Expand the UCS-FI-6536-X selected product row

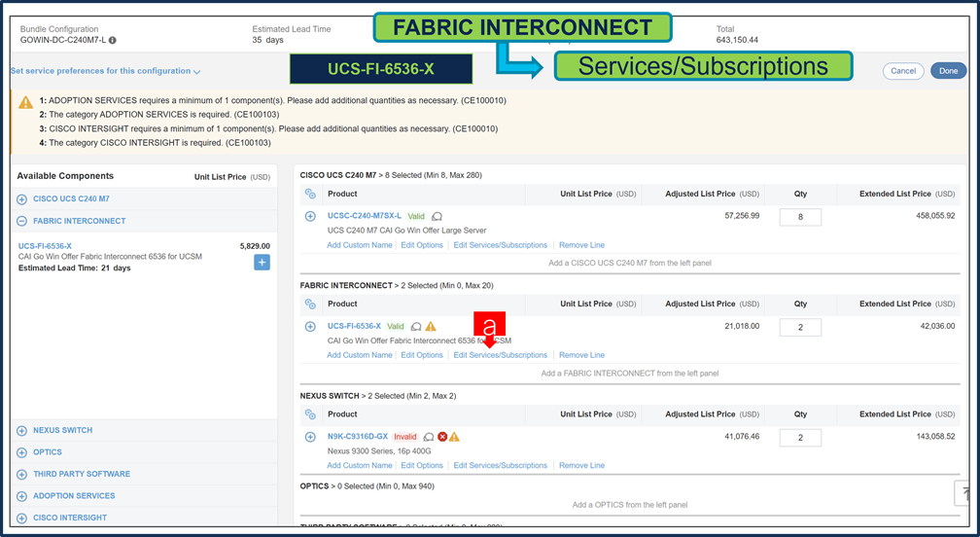click(x=310, y=326)
